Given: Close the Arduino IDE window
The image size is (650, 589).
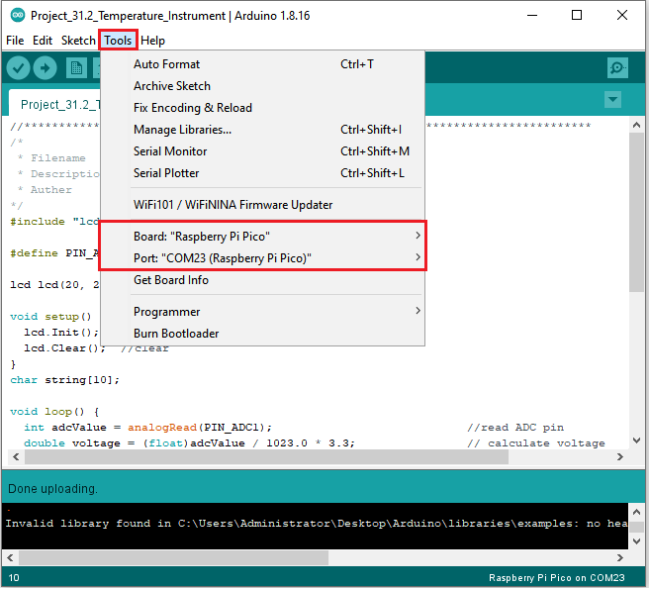Looking at the screenshot, I should coord(622,15).
